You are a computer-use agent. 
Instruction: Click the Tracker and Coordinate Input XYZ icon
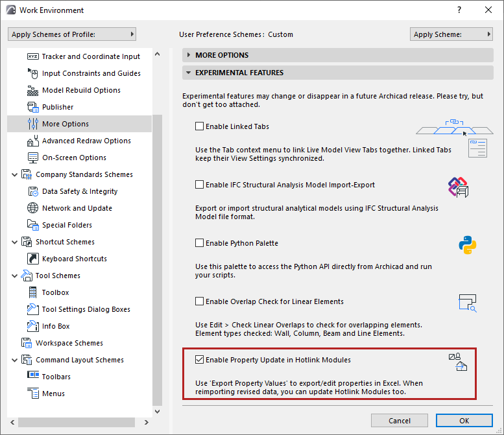(33, 56)
